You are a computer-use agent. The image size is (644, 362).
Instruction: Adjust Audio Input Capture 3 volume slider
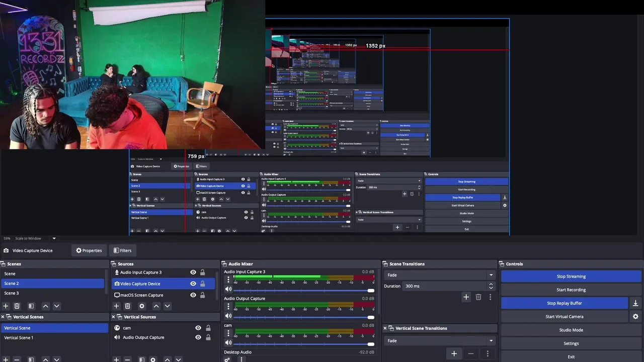pos(304,290)
